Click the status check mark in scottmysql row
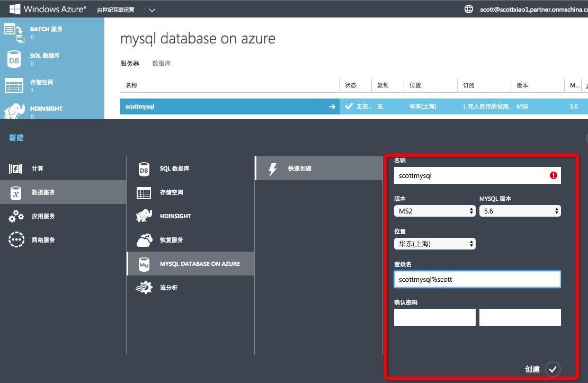The width and height of the screenshot is (588, 383). [x=349, y=106]
